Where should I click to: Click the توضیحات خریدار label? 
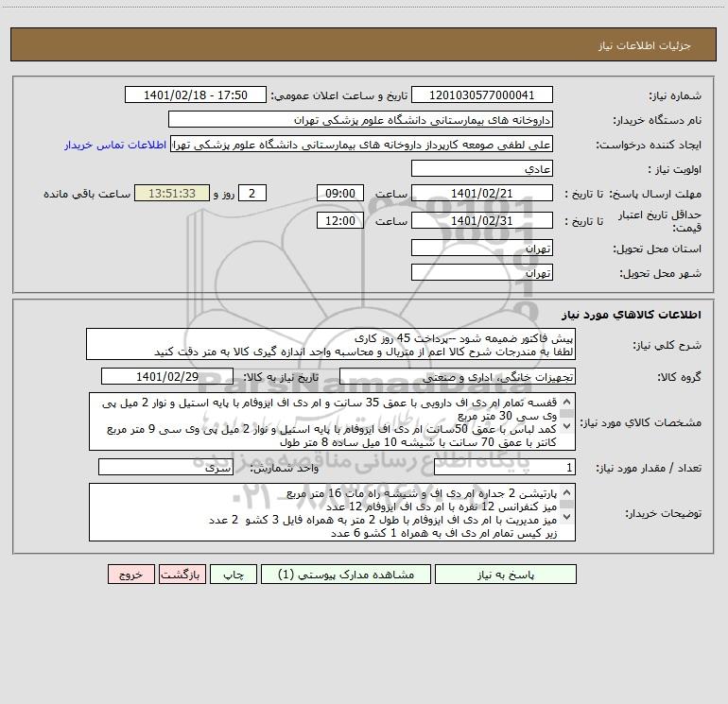(664, 513)
